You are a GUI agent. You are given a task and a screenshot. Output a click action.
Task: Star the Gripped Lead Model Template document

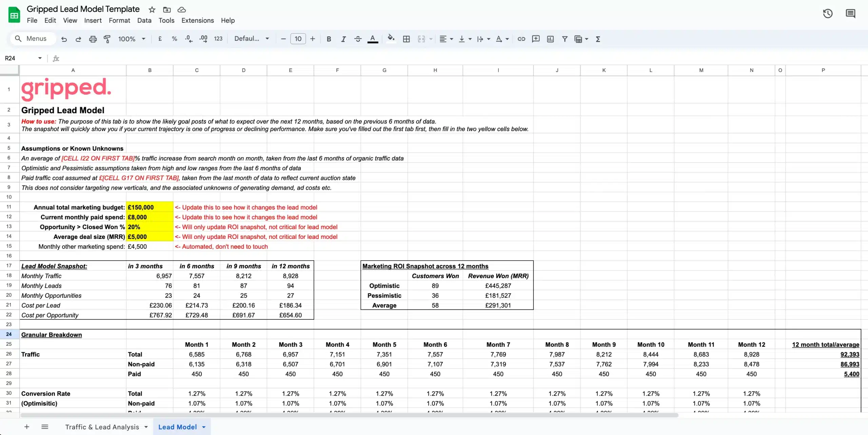[x=152, y=10]
